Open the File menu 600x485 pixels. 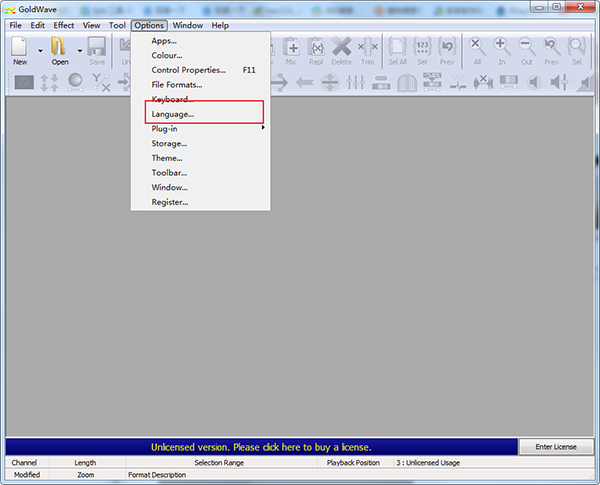16,25
